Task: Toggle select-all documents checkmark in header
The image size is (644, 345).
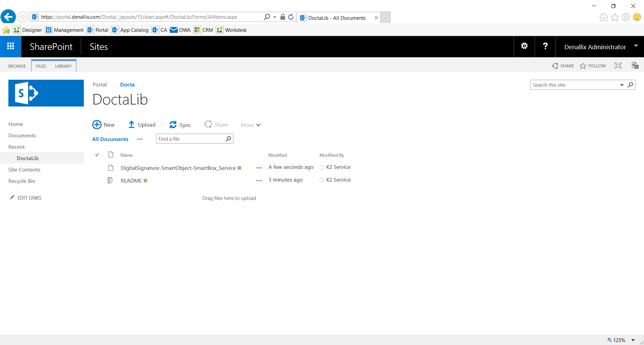Action: pyautogui.click(x=97, y=155)
